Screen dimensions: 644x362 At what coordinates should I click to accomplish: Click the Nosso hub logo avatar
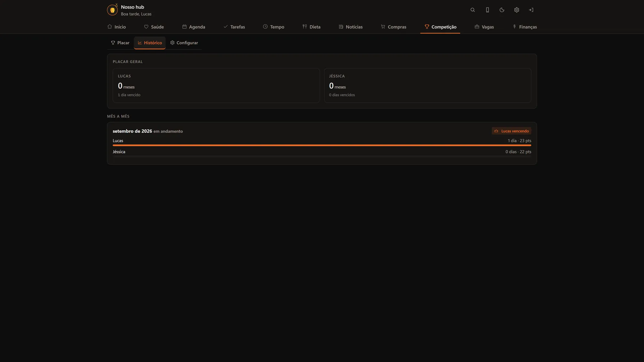(x=112, y=10)
